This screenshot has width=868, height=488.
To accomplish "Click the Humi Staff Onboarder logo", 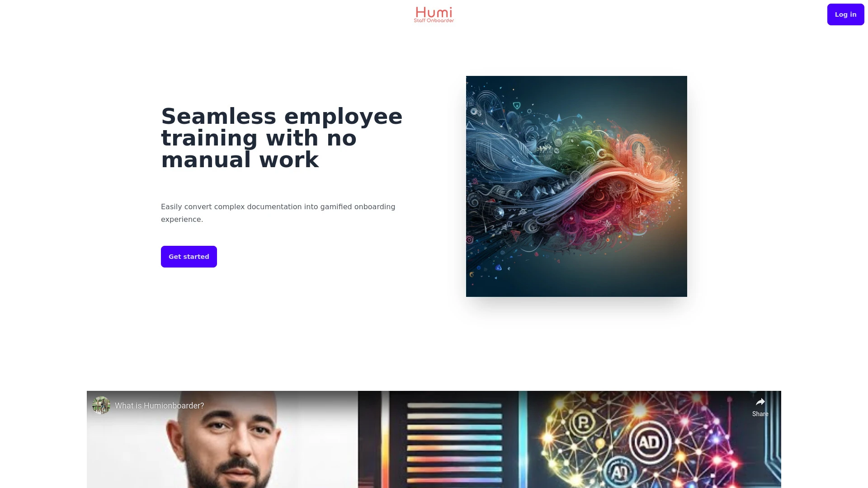I will tap(434, 14).
